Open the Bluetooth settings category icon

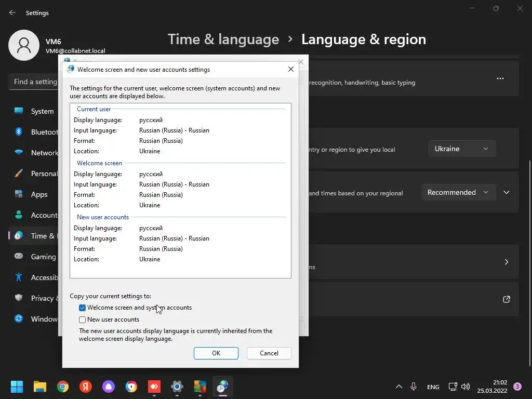click(x=19, y=131)
